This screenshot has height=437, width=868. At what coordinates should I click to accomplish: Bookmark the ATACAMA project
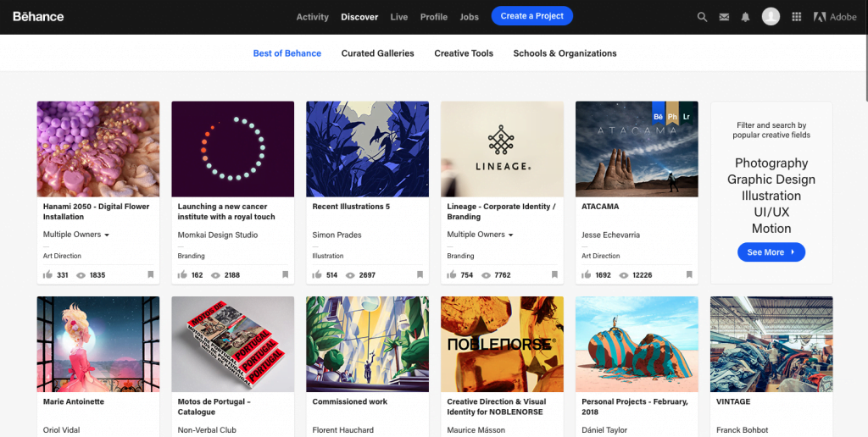(x=689, y=274)
